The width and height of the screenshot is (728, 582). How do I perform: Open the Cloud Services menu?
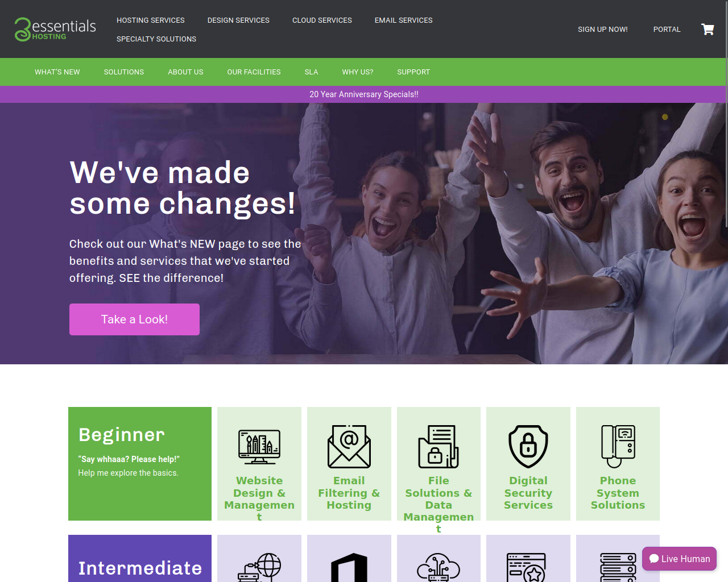click(322, 20)
